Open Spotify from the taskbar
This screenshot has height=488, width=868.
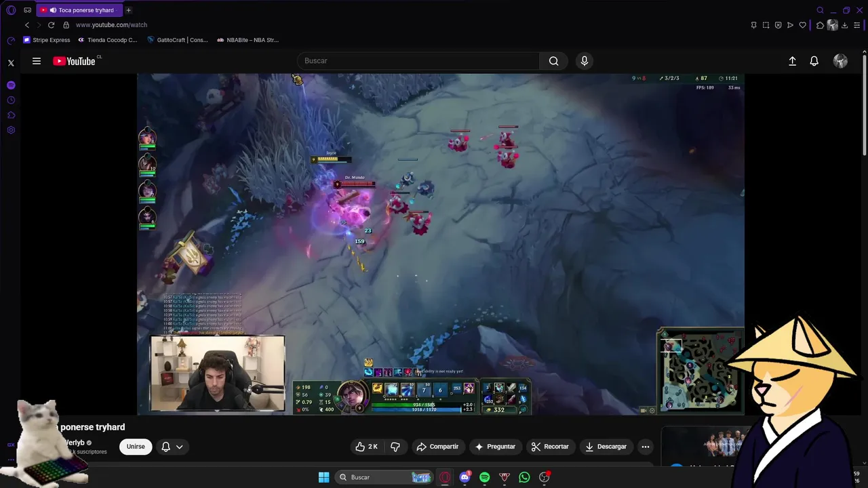[484, 477]
